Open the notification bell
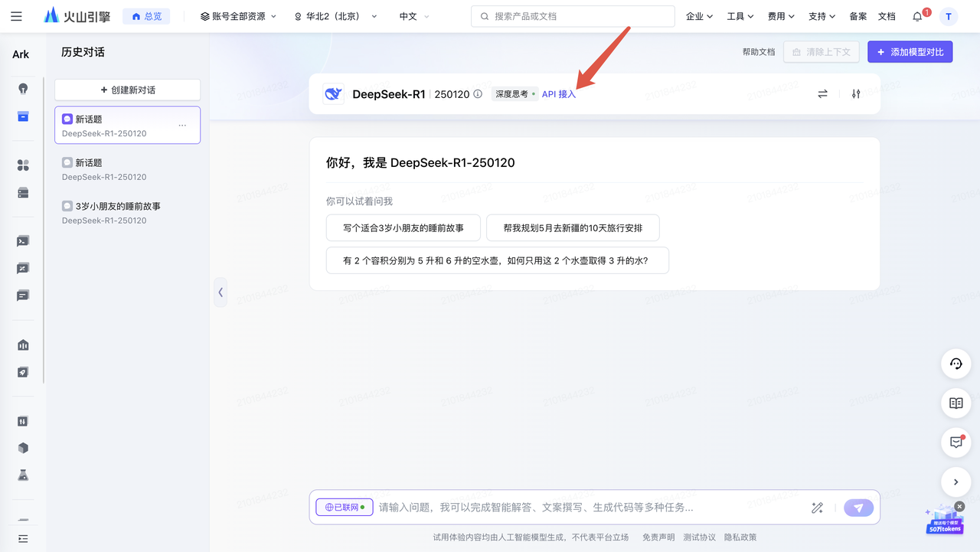This screenshot has height=552, width=980. tap(917, 16)
